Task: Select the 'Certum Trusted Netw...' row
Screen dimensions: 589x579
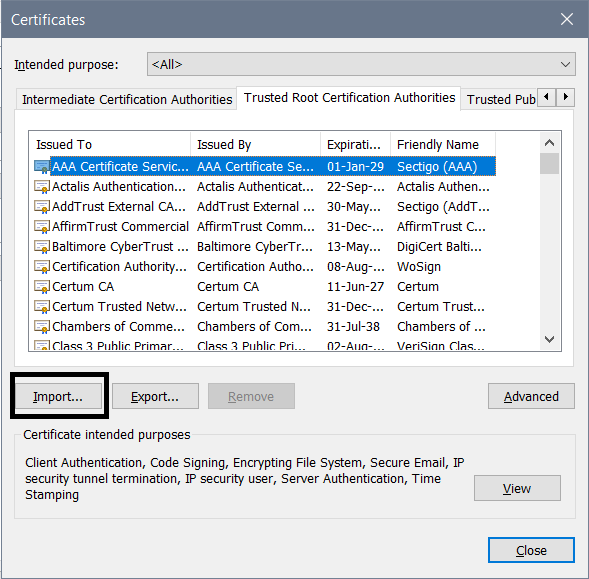Action: point(264,307)
